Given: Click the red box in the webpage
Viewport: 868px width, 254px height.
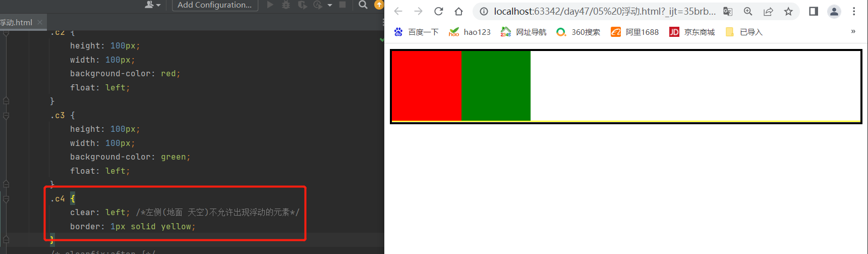Looking at the screenshot, I should (427, 86).
